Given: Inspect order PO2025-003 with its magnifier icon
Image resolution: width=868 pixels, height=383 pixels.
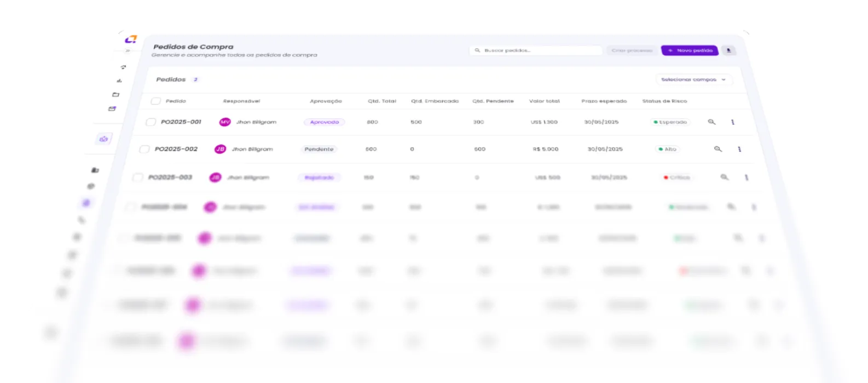Looking at the screenshot, I should 725,178.
